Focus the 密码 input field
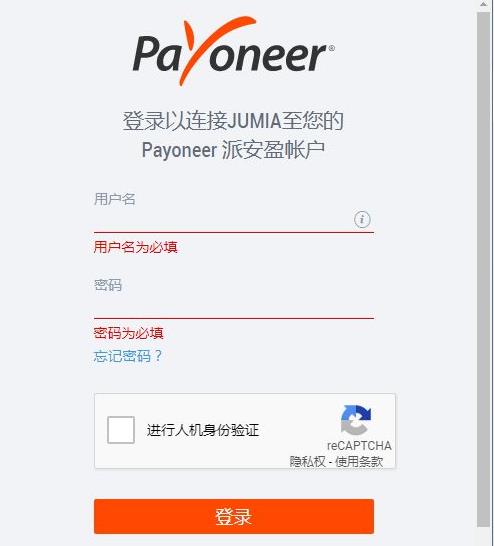The width and height of the screenshot is (494, 546). [x=234, y=306]
